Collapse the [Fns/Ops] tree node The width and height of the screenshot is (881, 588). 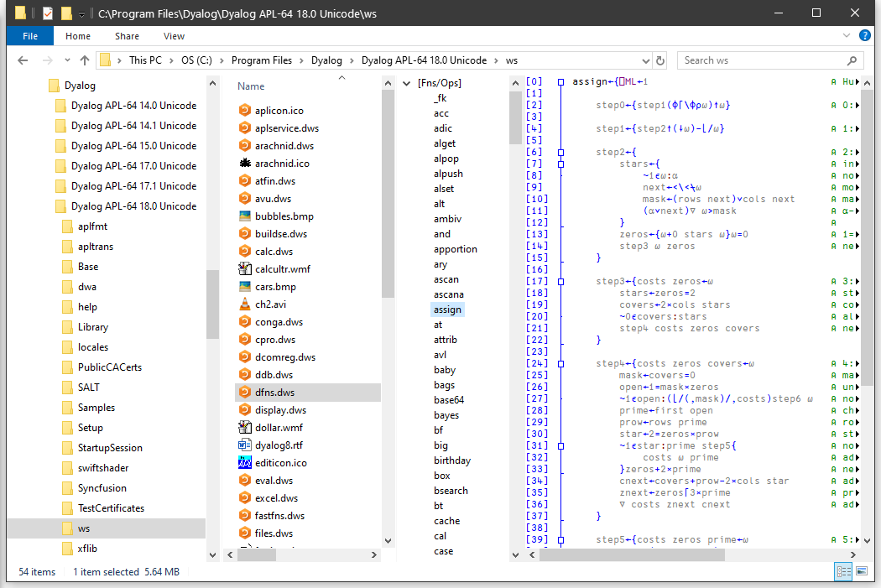407,83
